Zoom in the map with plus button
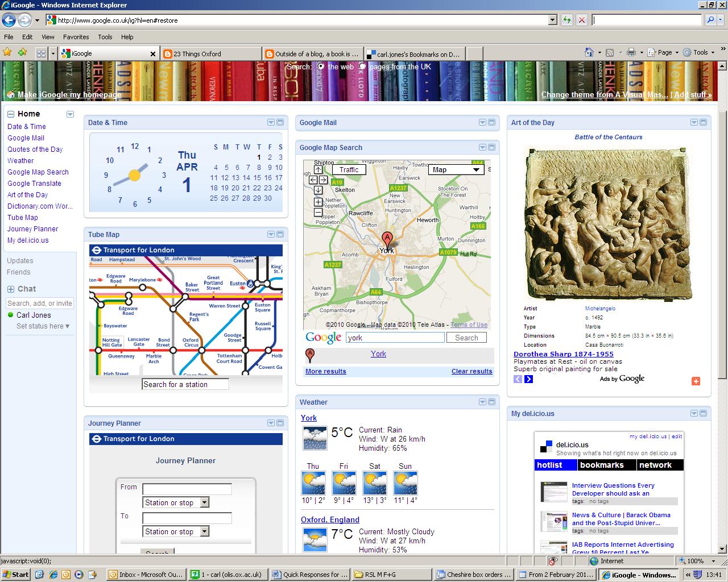Viewport: 728px width, 582px height. [318, 202]
